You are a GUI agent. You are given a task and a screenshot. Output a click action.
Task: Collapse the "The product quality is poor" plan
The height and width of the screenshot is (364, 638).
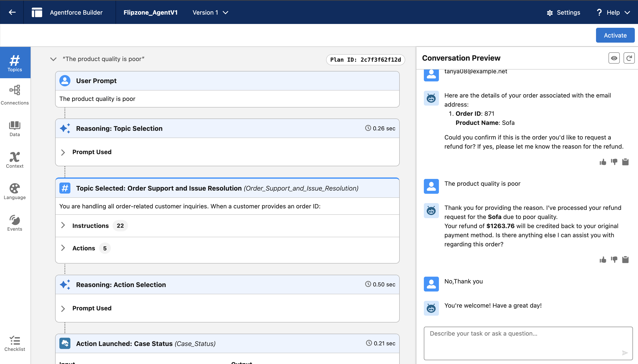point(53,59)
